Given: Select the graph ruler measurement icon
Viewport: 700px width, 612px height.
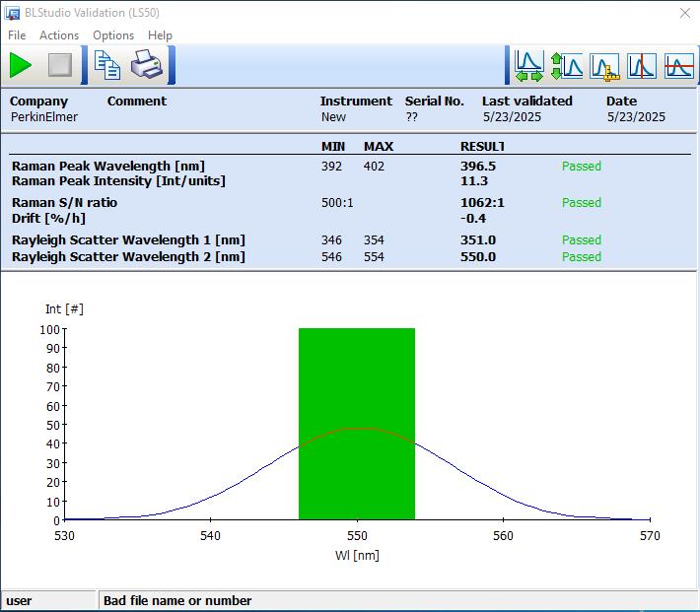Looking at the screenshot, I should [604, 66].
